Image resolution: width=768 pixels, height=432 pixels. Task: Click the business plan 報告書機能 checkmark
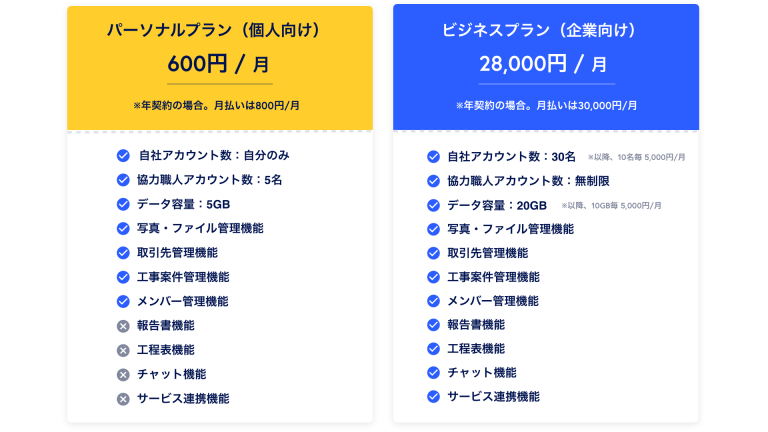pyautogui.click(x=433, y=325)
